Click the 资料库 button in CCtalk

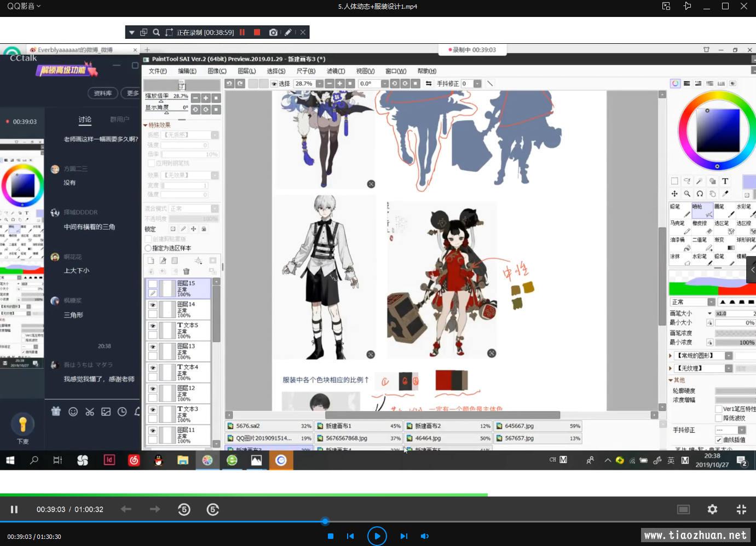[102, 93]
